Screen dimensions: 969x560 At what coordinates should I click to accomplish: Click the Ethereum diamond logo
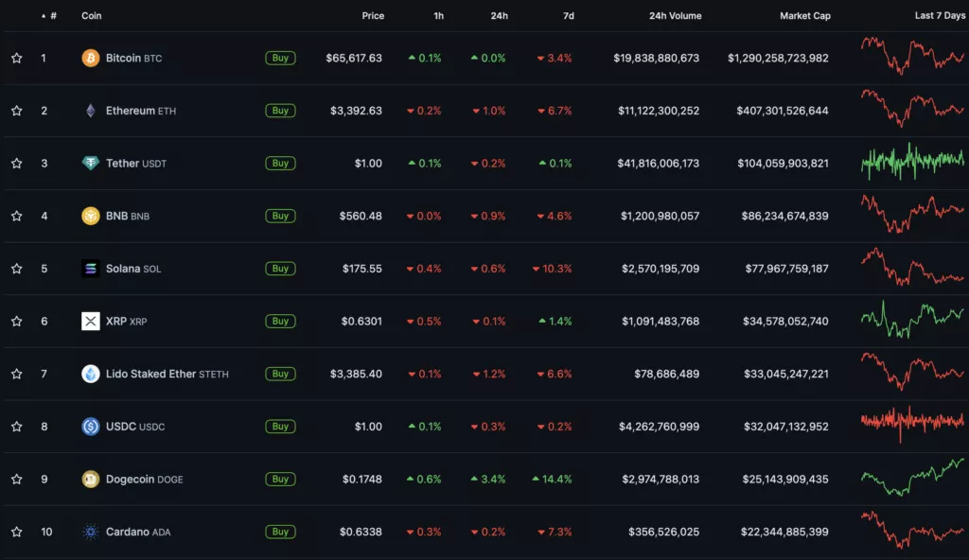[x=90, y=111]
